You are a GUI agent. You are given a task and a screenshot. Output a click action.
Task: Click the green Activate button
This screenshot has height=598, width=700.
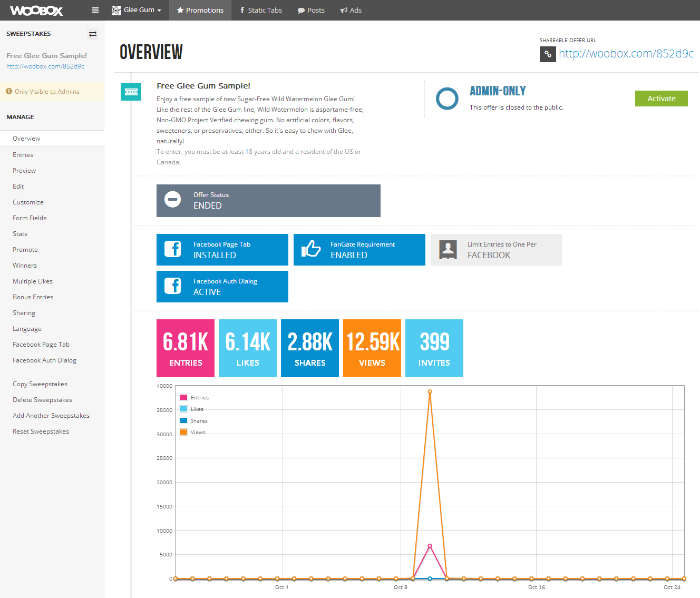(x=661, y=99)
